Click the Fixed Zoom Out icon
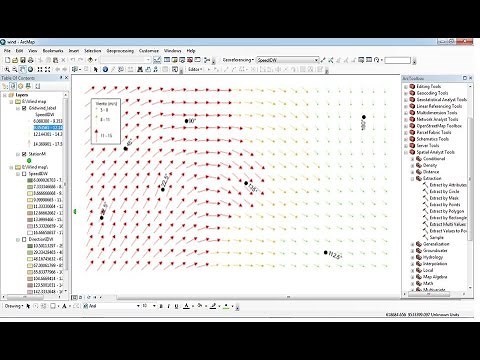Viewport: 480px width, 360px height. [x=48, y=69]
